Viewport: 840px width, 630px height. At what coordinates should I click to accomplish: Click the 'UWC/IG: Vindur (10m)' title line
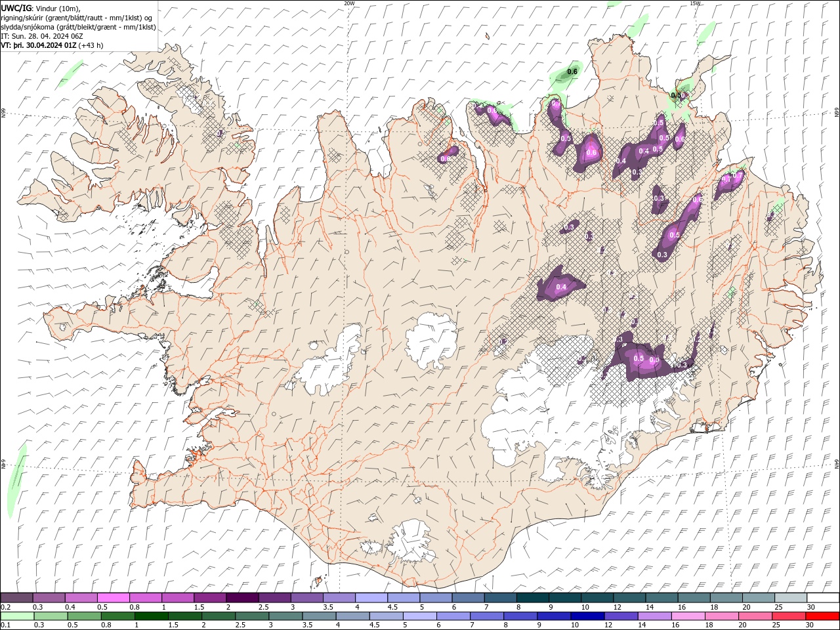tap(41, 8)
